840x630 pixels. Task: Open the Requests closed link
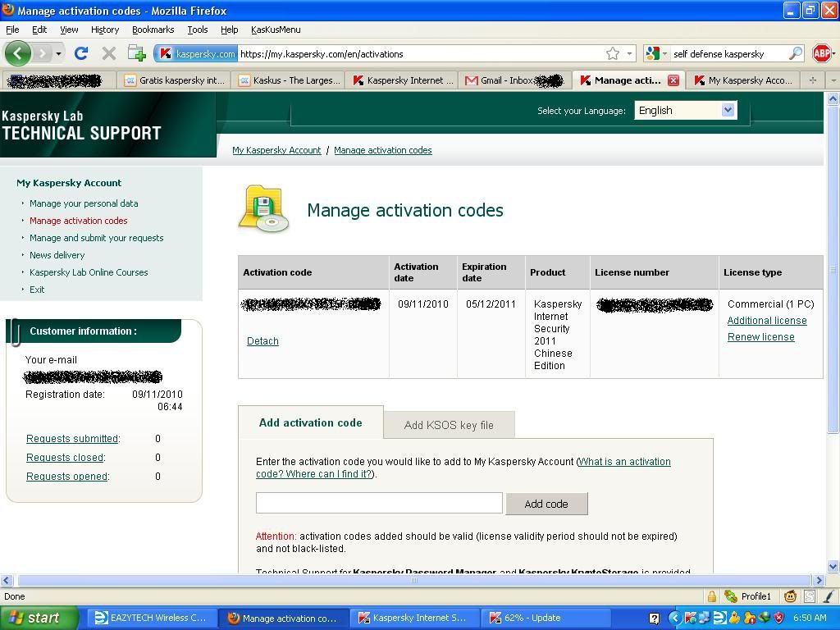click(x=65, y=458)
